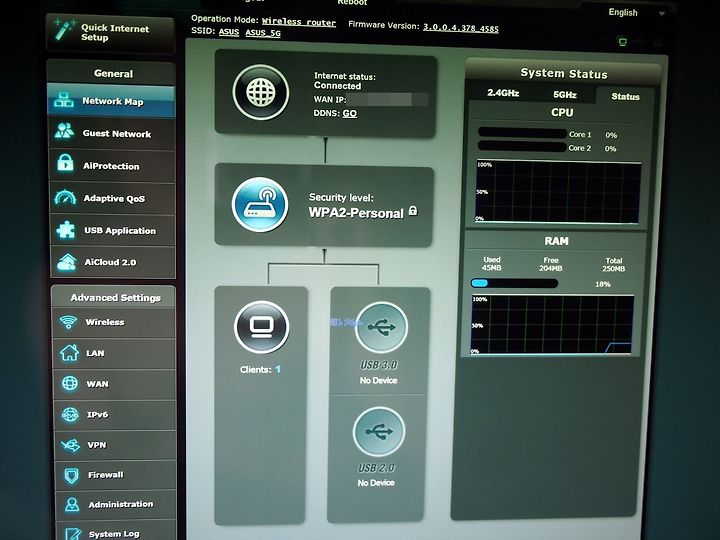Select the Internet status globe icon

pos(260,92)
